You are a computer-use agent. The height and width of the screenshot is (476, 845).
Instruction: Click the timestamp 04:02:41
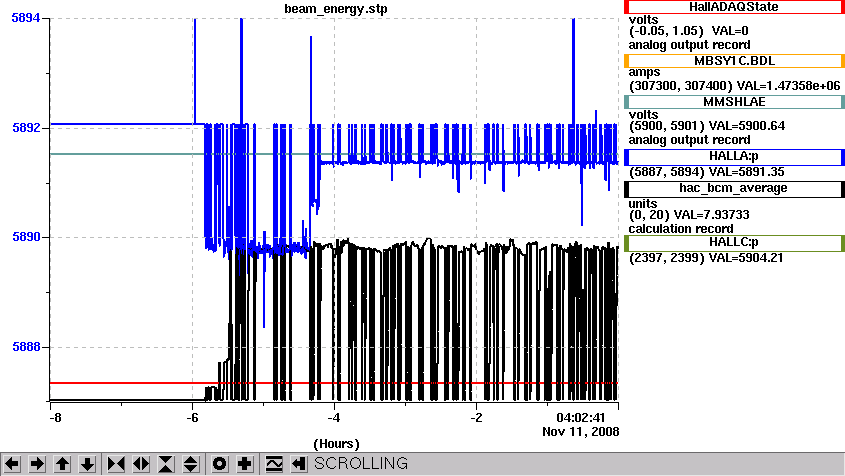click(581, 418)
